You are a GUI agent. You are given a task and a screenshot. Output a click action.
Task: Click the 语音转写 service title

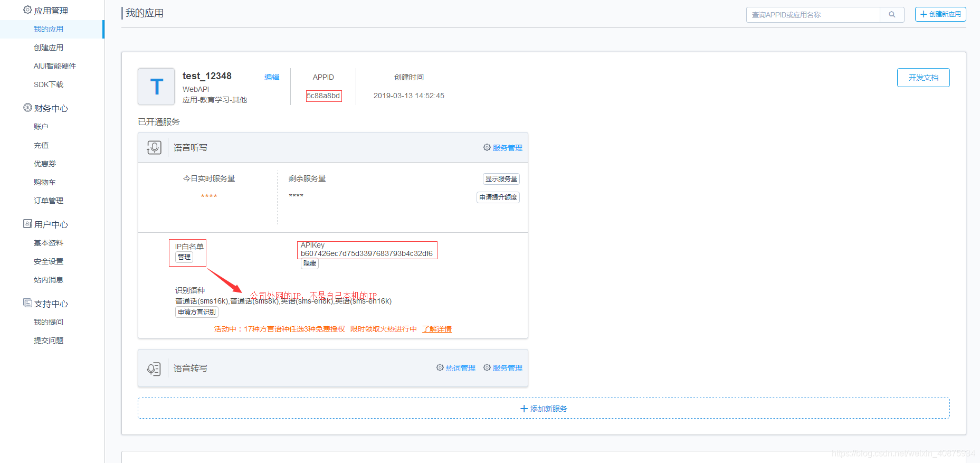point(191,368)
